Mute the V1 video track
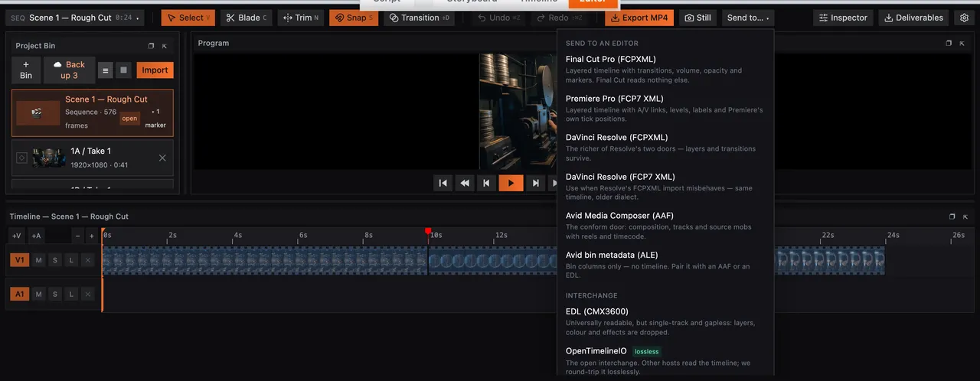The width and height of the screenshot is (980, 381). click(38, 260)
